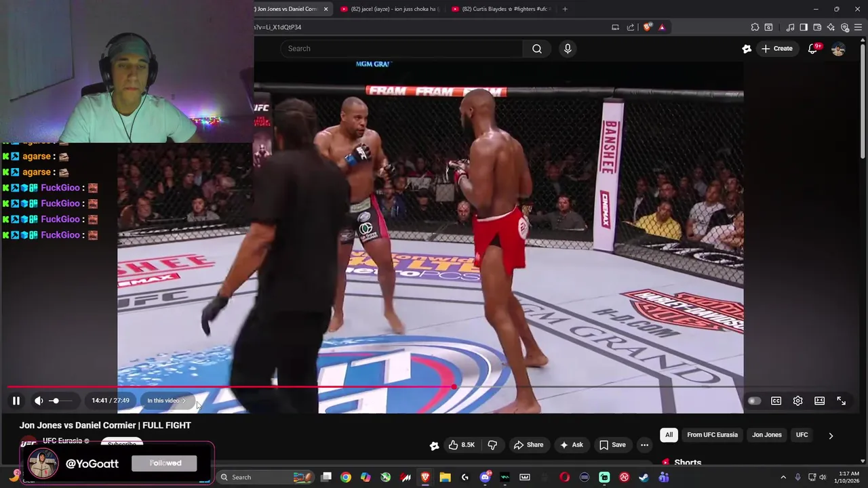
Task: Open YouTube notifications bell
Action: [813, 49]
